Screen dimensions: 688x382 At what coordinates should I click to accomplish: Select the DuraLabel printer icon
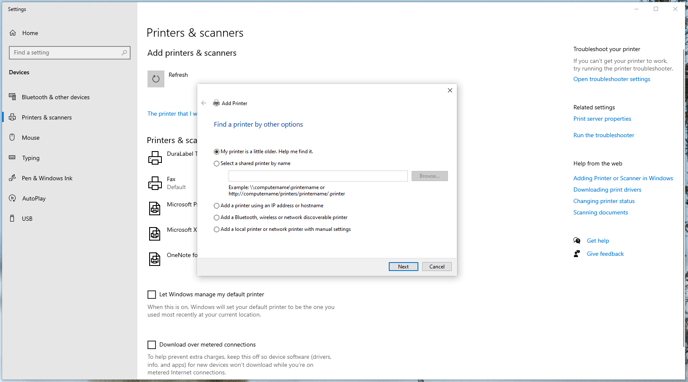click(x=154, y=157)
